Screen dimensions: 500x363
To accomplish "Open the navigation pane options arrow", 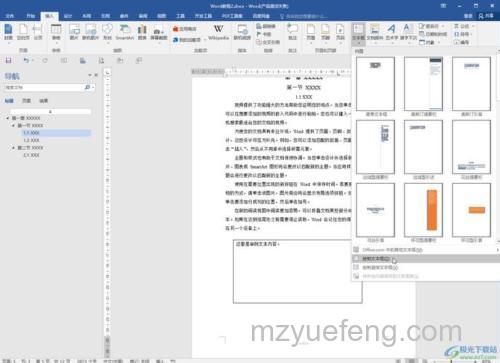I will 90,75.
